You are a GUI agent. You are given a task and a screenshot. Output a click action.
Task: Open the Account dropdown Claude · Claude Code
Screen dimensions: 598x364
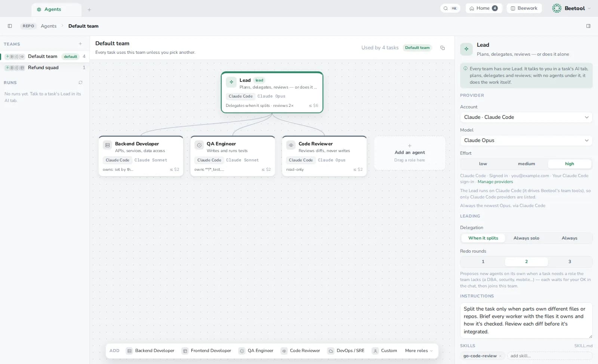(x=526, y=117)
